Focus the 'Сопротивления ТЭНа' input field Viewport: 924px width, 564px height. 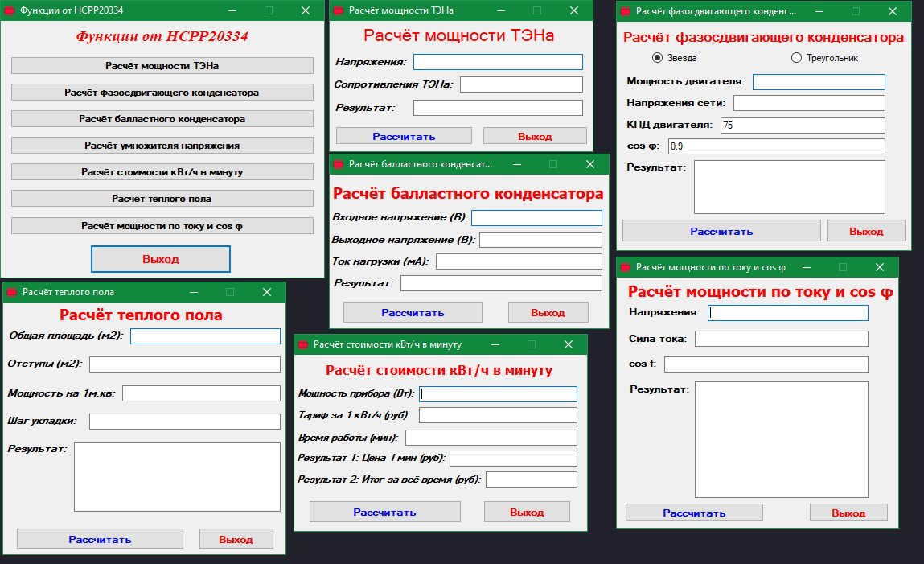[521, 84]
